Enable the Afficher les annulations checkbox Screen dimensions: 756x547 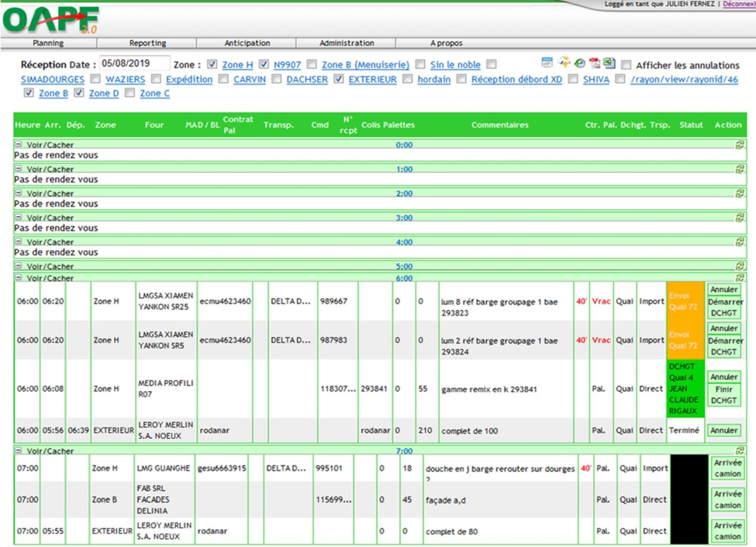626,65
